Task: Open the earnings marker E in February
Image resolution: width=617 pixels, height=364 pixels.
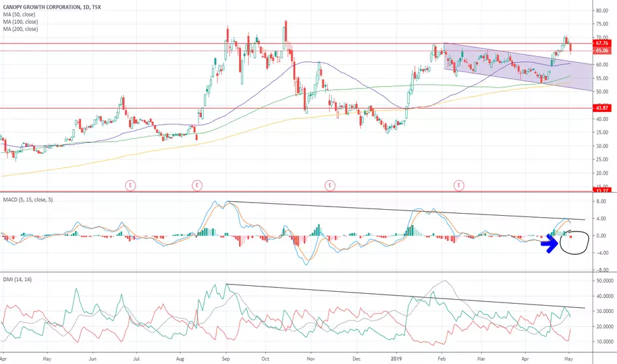Action: [x=459, y=185]
